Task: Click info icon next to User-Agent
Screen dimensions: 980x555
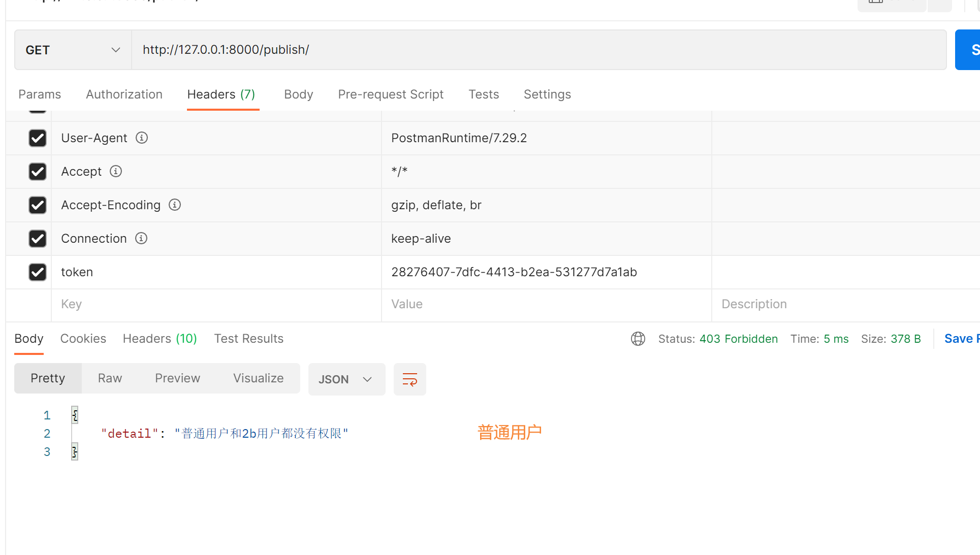Action: 142,138
